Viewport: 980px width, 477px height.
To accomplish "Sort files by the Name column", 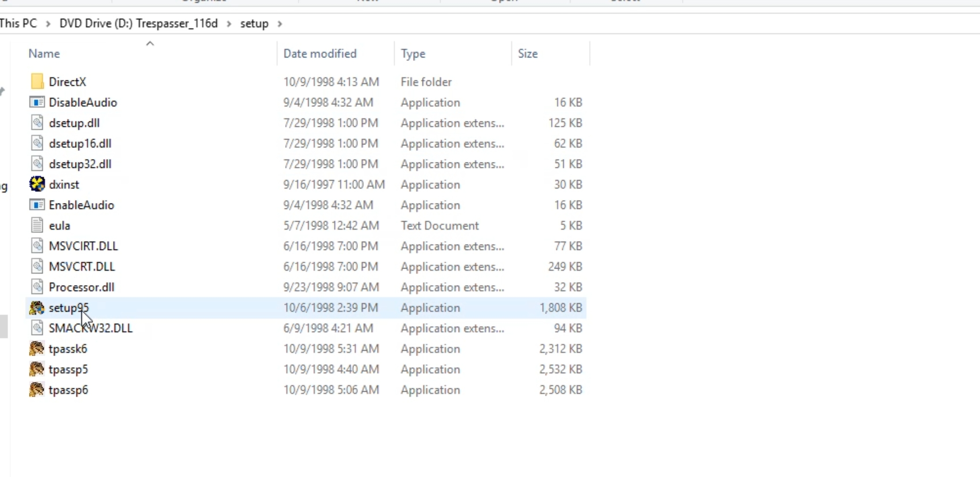I will point(44,53).
